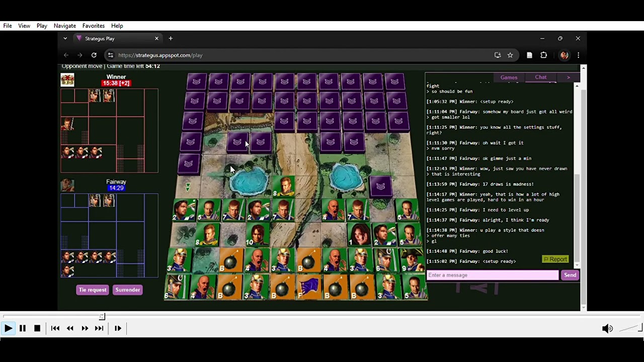The image size is (644, 362).
Task: Open the File menu
Action: (8, 26)
